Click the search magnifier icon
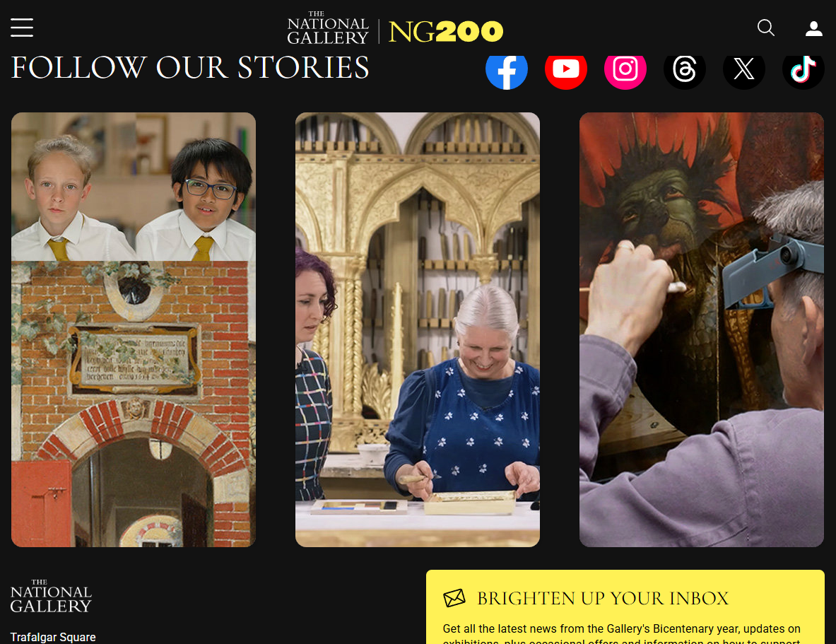836x644 pixels. click(765, 28)
